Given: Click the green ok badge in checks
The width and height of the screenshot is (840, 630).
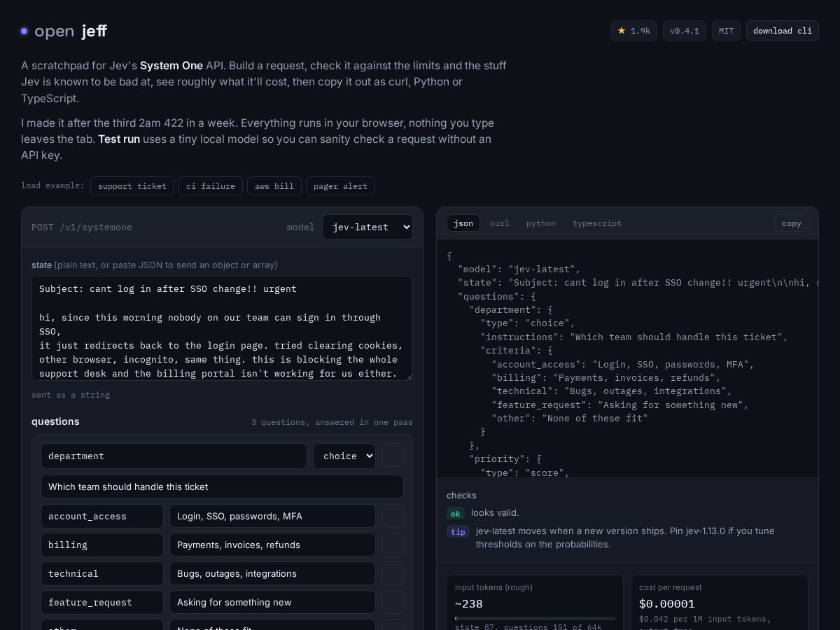Looking at the screenshot, I should point(456,513).
